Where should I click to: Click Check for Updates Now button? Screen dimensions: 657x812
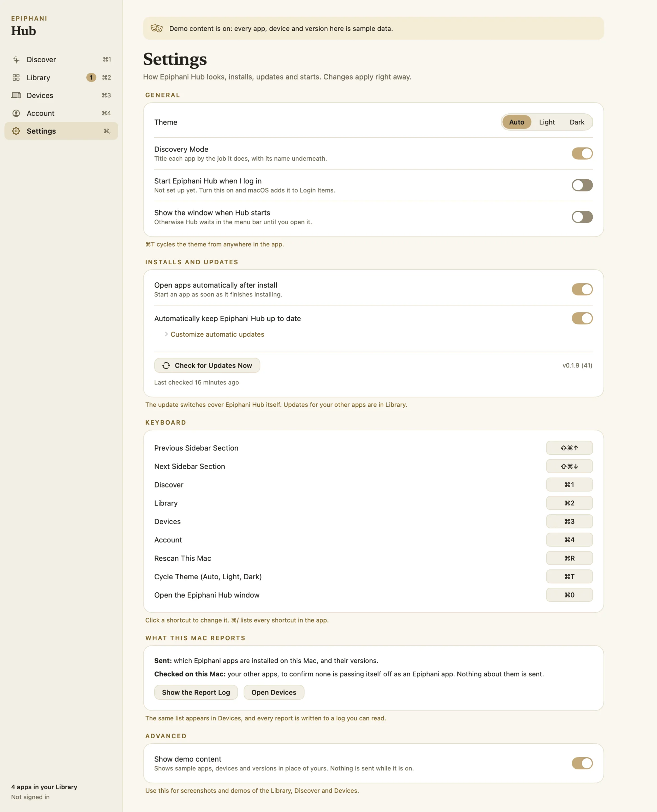pos(207,365)
